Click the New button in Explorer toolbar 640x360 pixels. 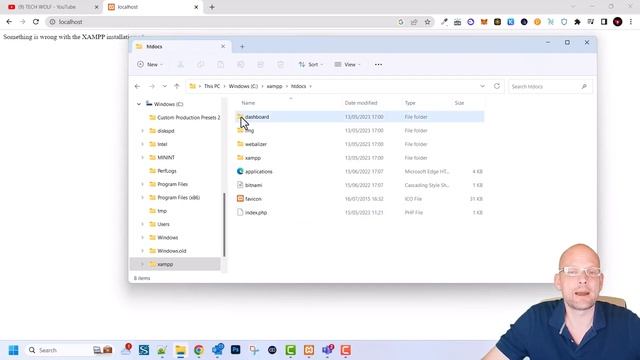tap(150, 64)
